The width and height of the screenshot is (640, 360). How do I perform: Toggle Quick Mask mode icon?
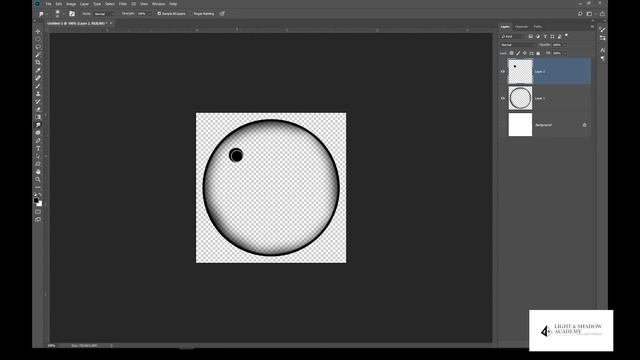pyautogui.click(x=38, y=212)
